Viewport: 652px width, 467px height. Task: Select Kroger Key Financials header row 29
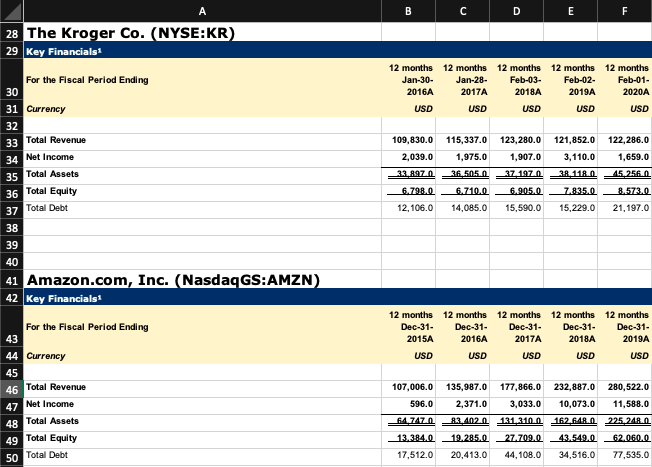[338, 51]
